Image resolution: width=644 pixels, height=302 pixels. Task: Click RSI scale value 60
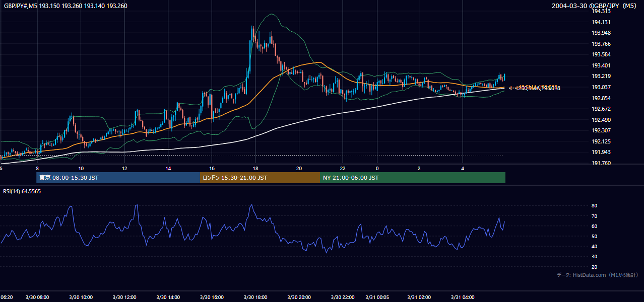coord(595,226)
